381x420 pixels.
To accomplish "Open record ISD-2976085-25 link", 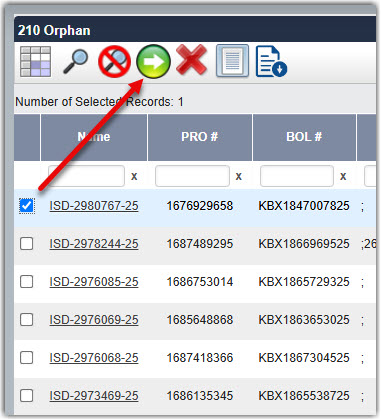I will coord(94,282).
